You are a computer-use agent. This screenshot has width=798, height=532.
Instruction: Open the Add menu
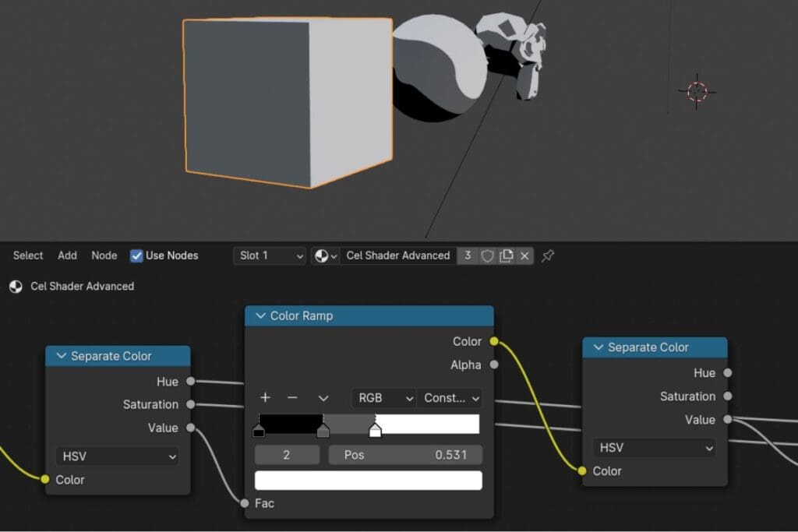point(67,255)
